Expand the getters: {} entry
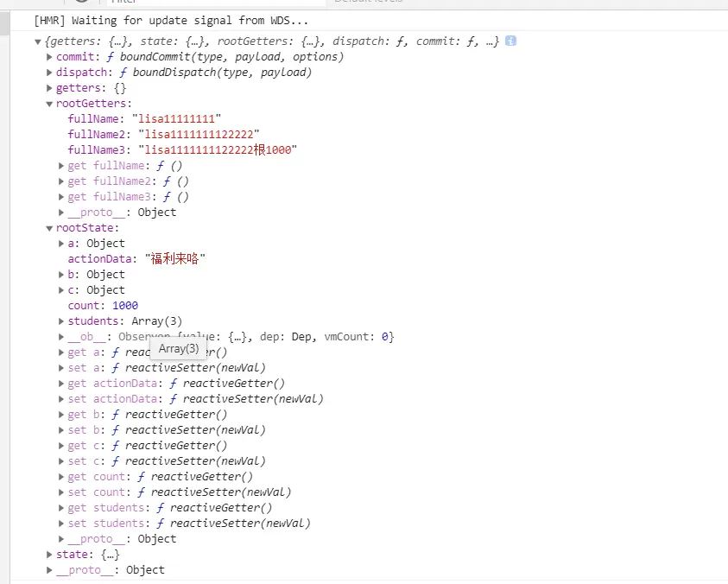 pyautogui.click(x=49, y=88)
